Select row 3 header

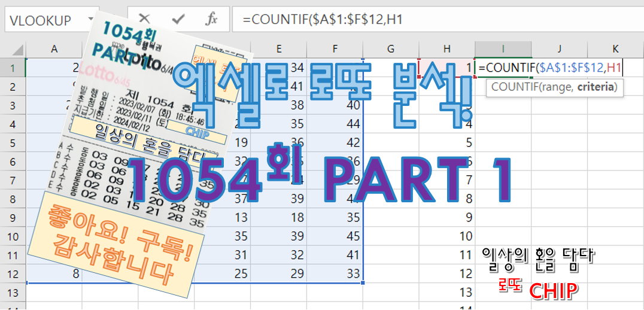(13, 105)
